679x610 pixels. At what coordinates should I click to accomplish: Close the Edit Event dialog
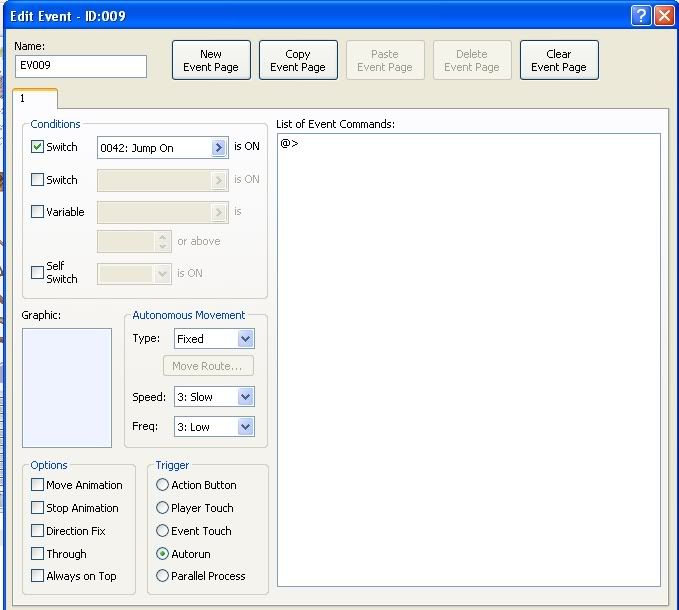click(x=663, y=15)
